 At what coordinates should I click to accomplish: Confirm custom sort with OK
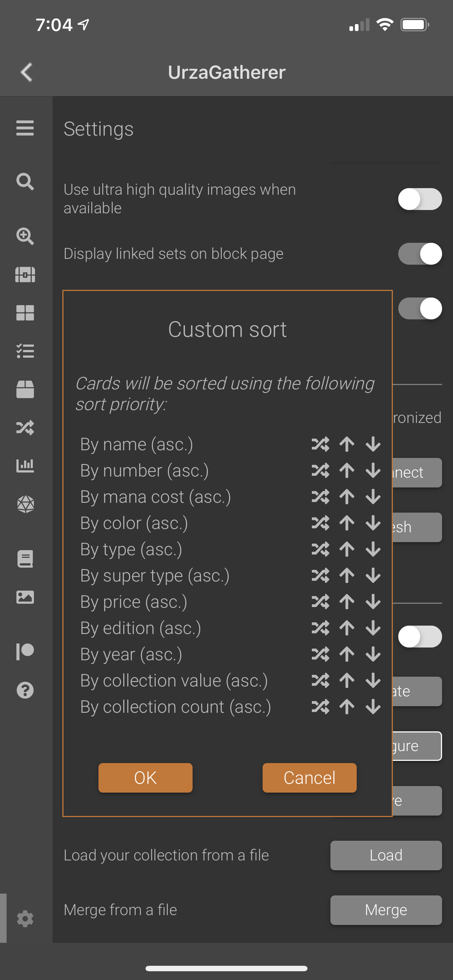click(x=146, y=778)
